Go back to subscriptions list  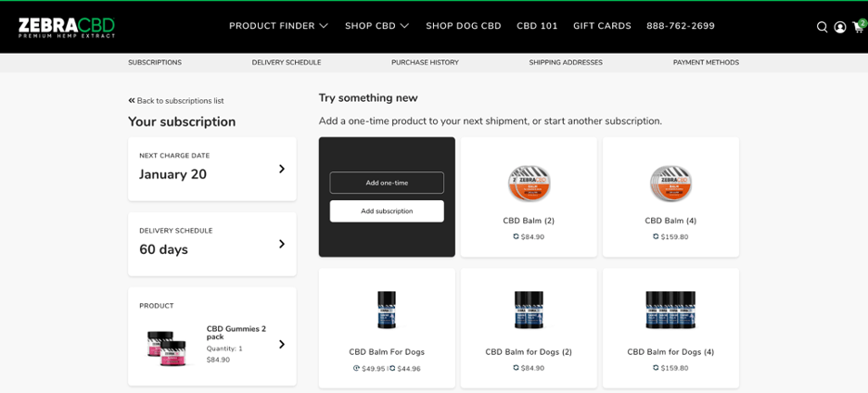[176, 101]
